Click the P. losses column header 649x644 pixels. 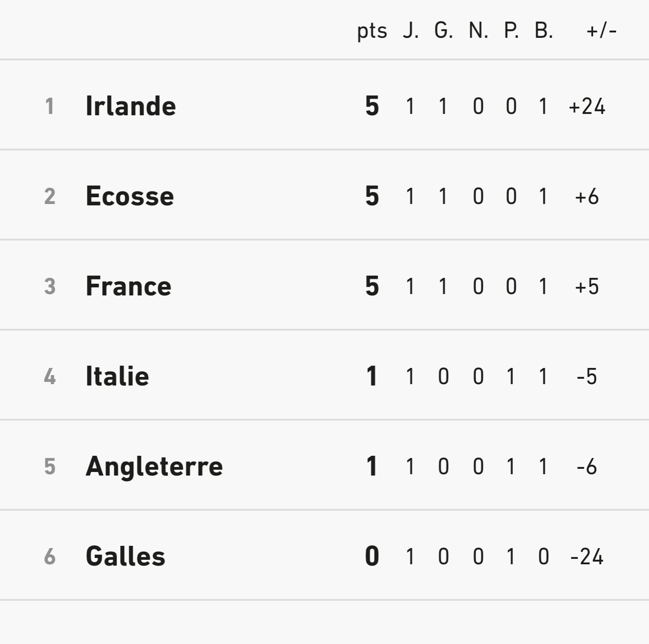click(x=511, y=31)
